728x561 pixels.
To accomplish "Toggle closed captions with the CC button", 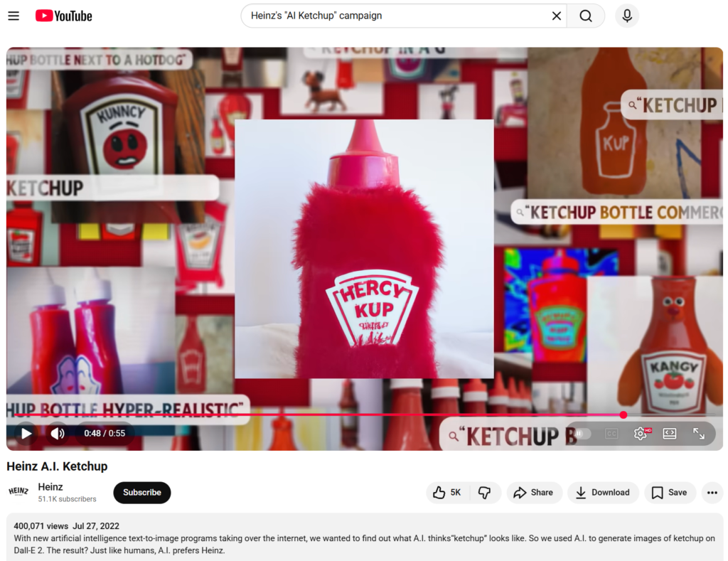I will pos(611,433).
